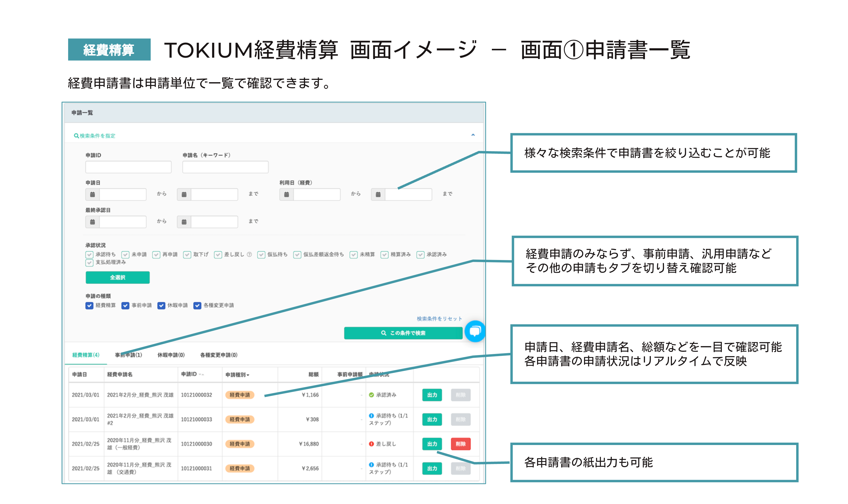Open calendar for 利用日 end date
Screen dimensions: 848x504
tap(378, 195)
